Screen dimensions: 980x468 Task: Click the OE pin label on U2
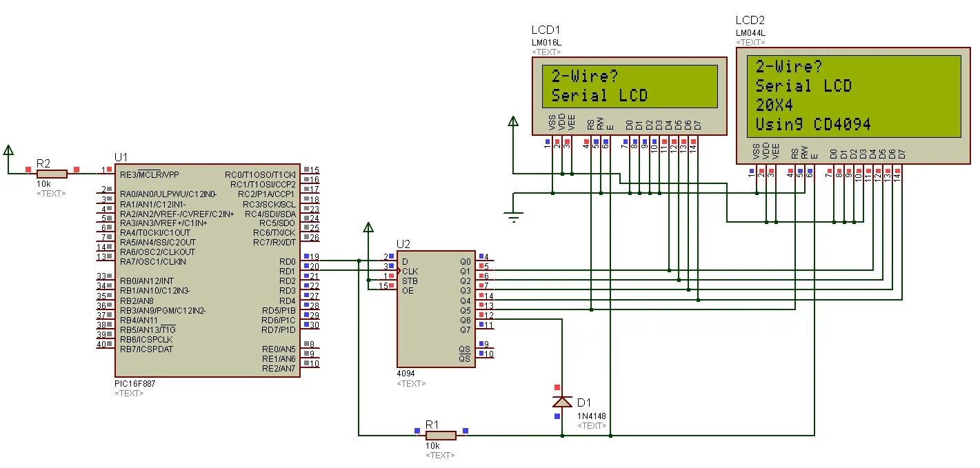click(408, 290)
